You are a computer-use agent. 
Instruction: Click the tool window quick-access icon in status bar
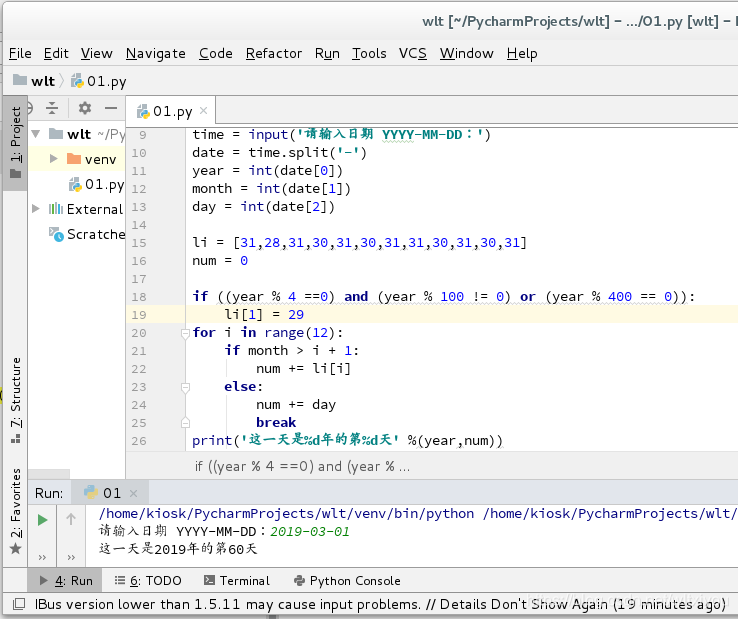[19, 604]
